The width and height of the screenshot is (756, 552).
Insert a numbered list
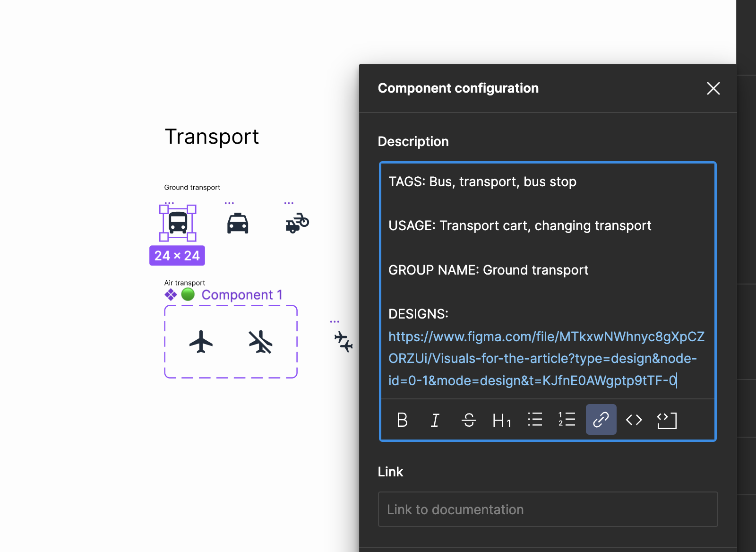point(567,420)
